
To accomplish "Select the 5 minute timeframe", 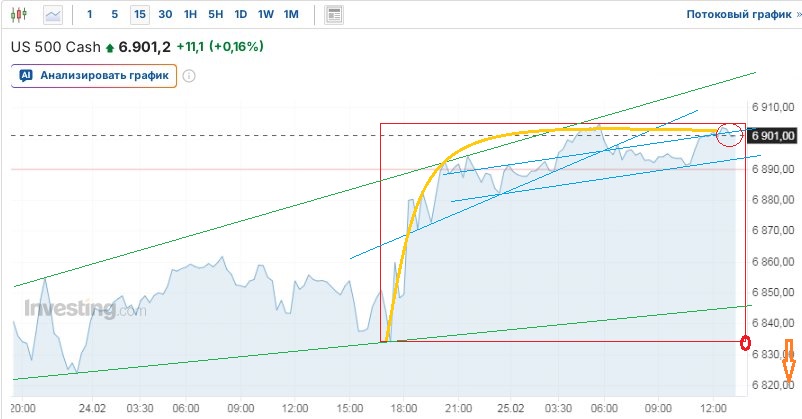I will coord(114,15).
